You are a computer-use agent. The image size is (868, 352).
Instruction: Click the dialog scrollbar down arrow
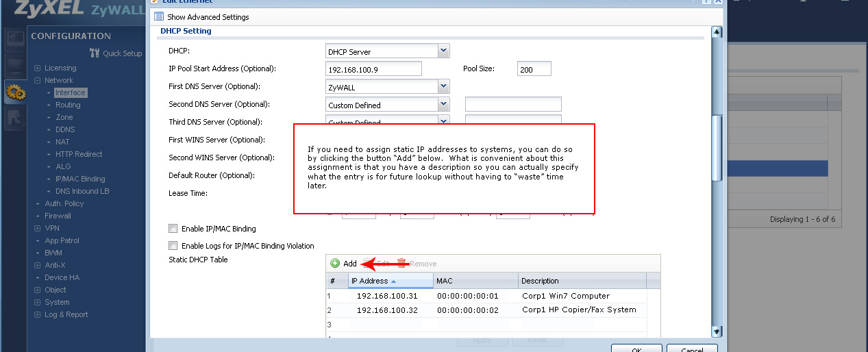pos(717,331)
